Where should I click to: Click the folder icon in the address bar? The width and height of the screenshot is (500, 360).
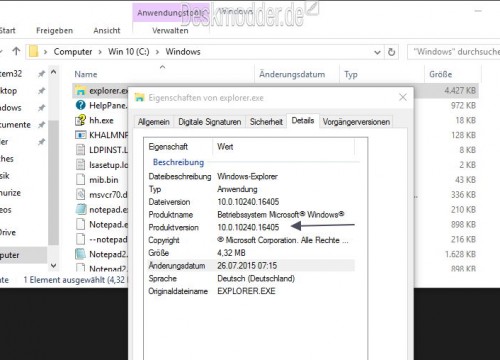tap(33, 52)
